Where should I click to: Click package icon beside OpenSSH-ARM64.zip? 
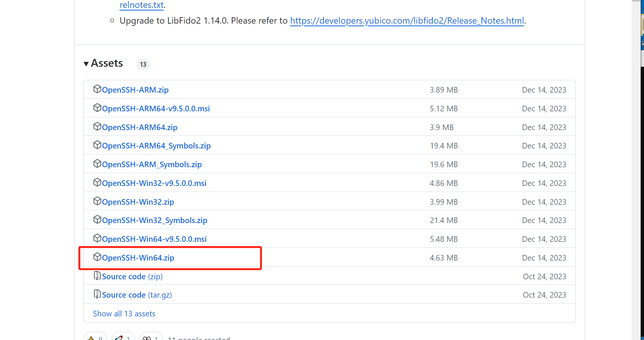[97, 127]
